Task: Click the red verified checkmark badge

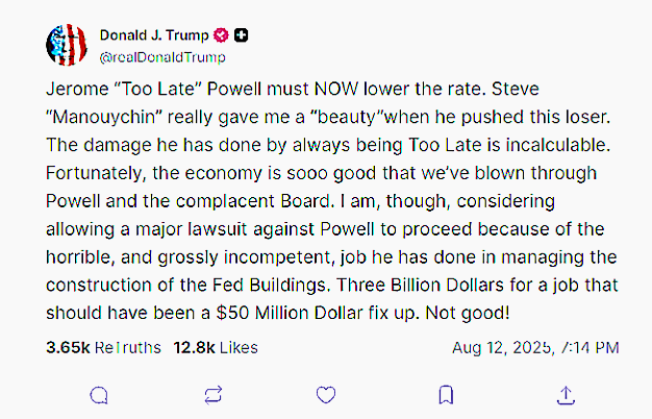Action: 221,35
